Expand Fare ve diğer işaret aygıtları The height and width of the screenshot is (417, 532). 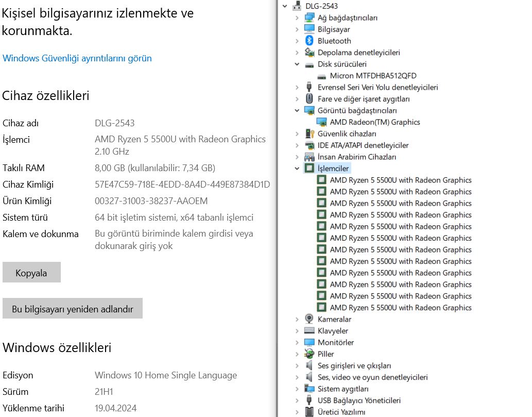(297, 99)
